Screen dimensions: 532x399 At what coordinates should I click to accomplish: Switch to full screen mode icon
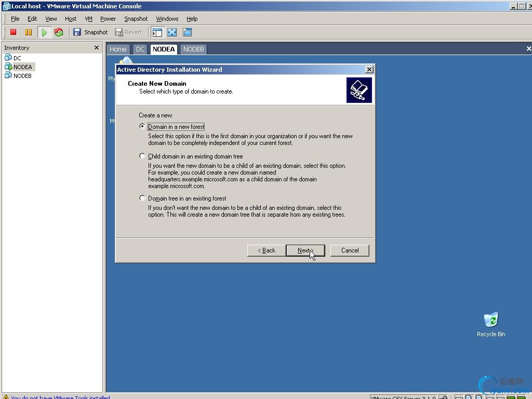tap(172, 32)
